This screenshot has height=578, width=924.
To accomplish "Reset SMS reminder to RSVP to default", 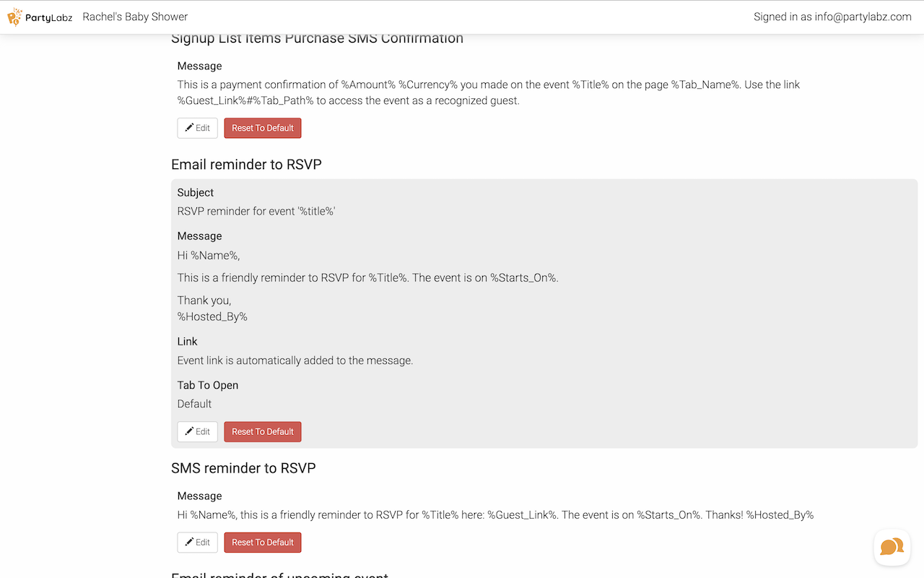I will pyautogui.click(x=263, y=542).
